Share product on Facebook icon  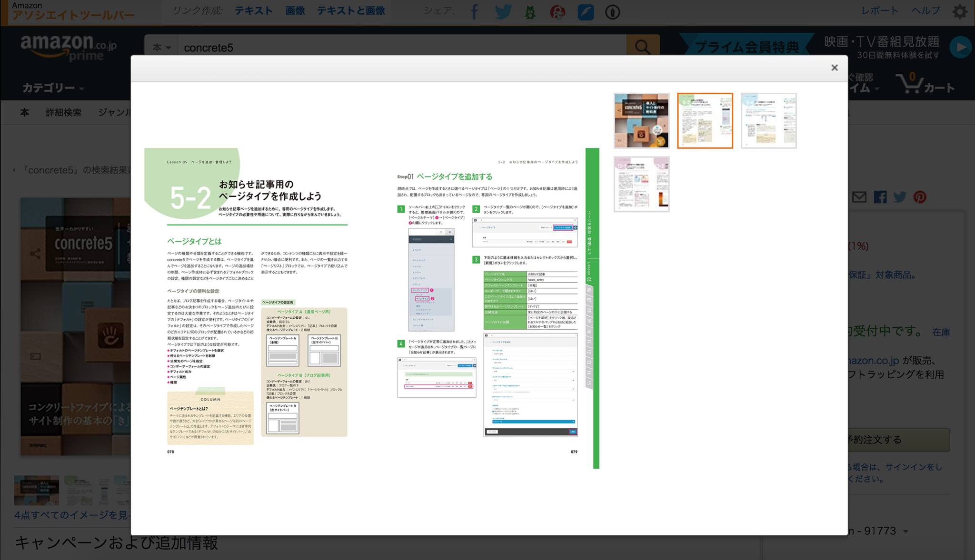(x=880, y=197)
